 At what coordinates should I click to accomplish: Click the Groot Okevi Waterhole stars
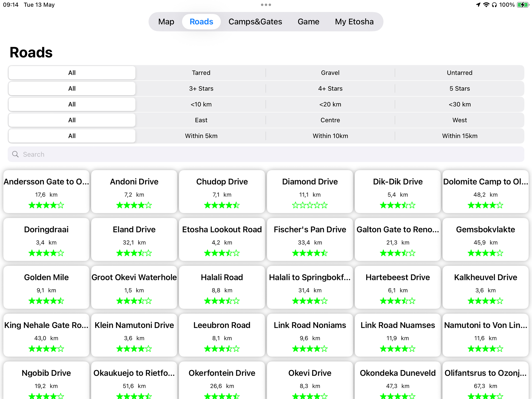point(134,301)
